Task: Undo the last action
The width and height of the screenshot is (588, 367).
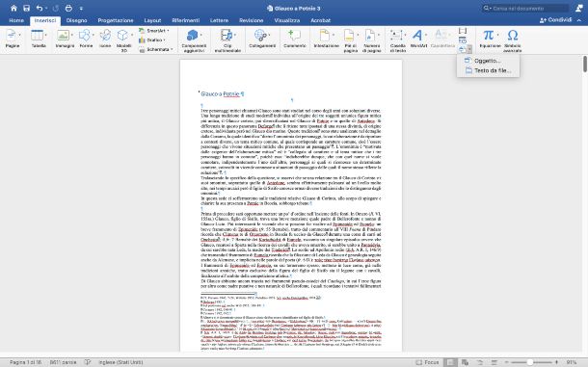Action: 39,8
